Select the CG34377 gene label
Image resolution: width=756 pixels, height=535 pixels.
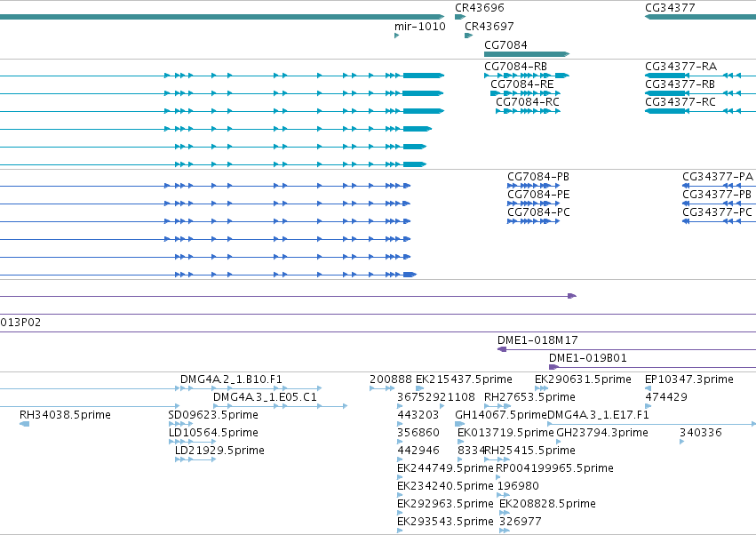670,8
